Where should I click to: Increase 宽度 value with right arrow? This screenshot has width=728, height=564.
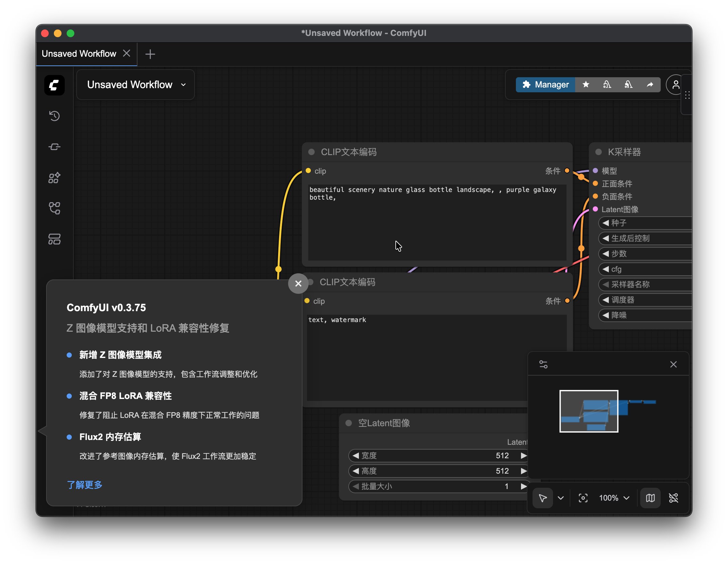(x=523, y=456)
